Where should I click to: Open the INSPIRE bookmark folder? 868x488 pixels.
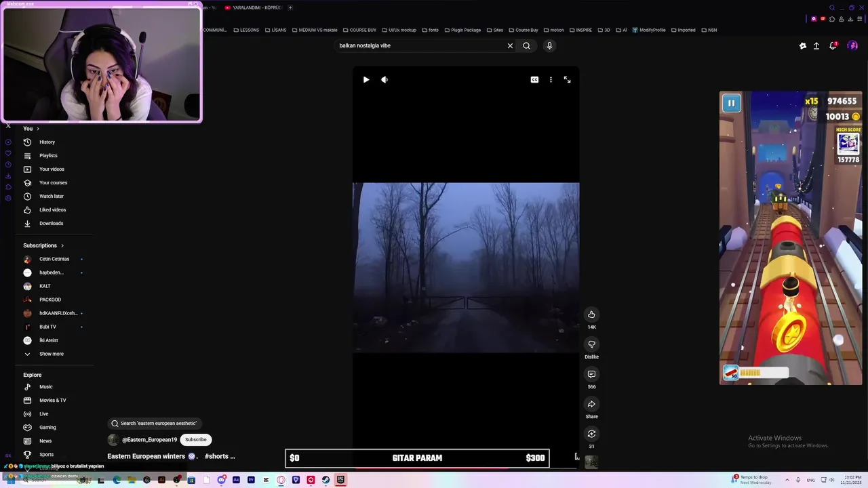[x=580, y=30]
